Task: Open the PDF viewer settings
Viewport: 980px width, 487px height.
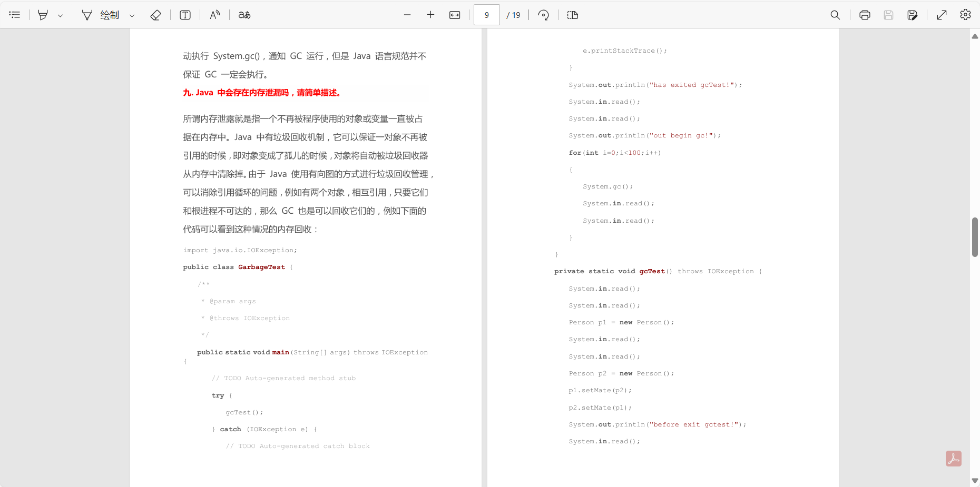Action: click(965, 15)
